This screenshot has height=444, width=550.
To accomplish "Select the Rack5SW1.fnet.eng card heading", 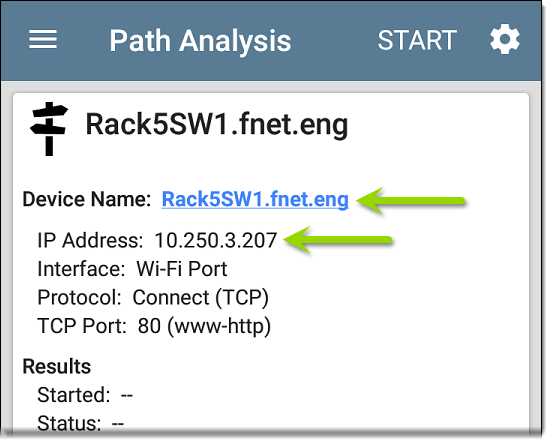I will click(217, 124).
